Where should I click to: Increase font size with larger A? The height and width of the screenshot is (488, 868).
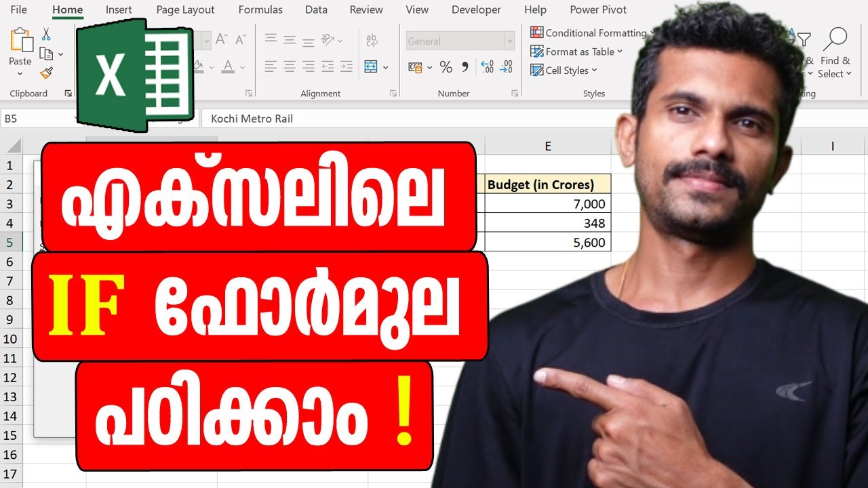pos(221,40)
